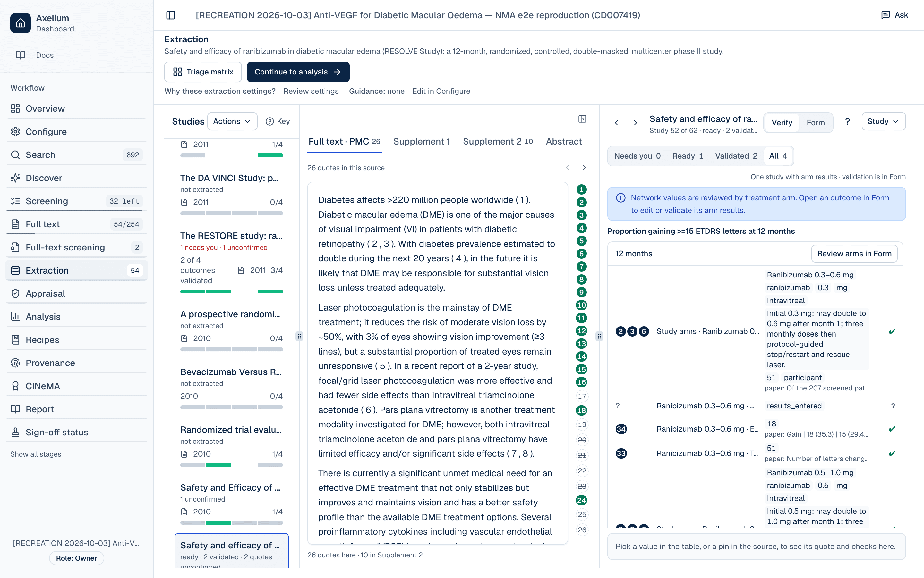Open Review settings link
The image size is (924, 578).
[x=311, y=92]
